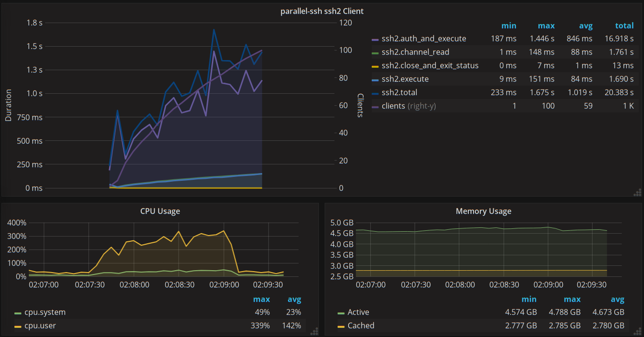Screen dimensions: 644x337
Task: Open color picker for ssh2.total swatch
Action: click(x=376, y=93)
